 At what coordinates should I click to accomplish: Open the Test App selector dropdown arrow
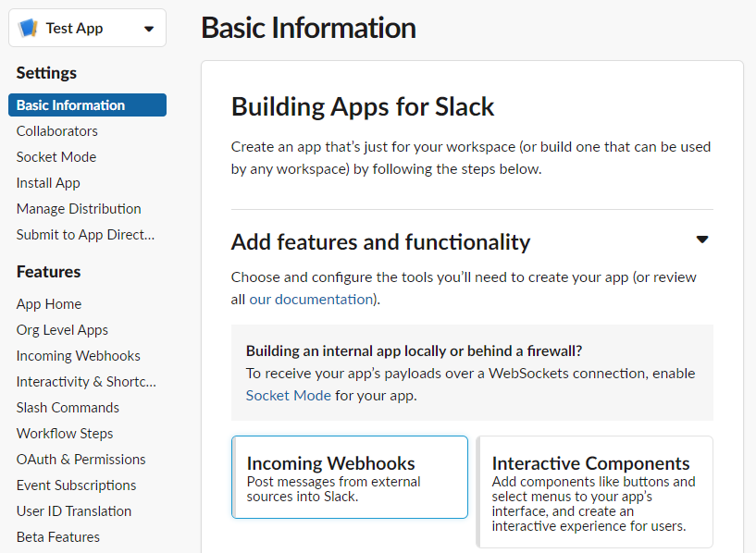(149, 29)
